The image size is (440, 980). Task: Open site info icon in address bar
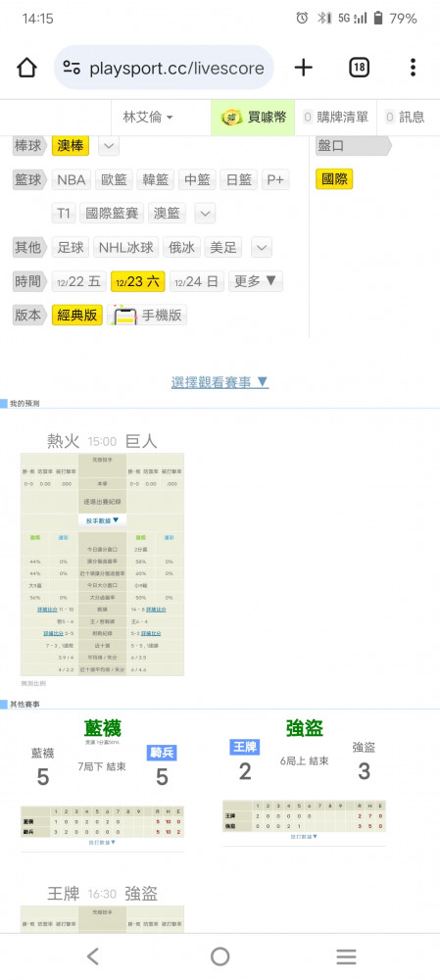[x=72, y=68]
